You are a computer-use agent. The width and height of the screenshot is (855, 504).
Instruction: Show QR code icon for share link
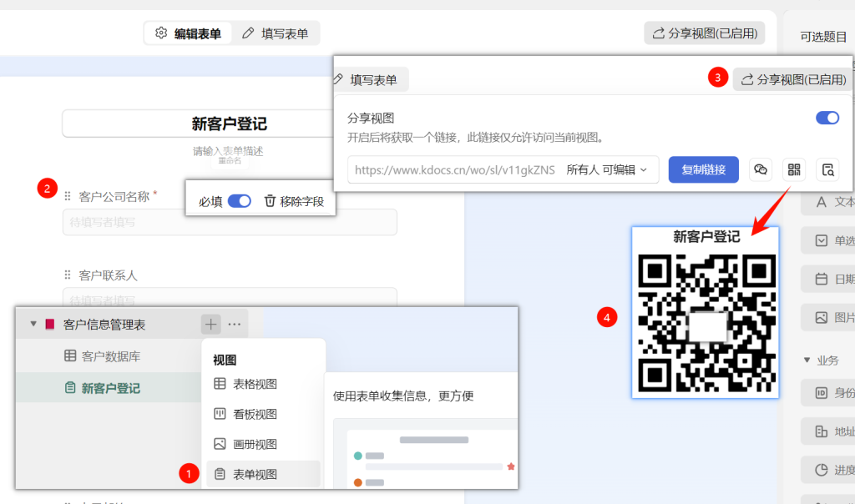pos(794,169)
